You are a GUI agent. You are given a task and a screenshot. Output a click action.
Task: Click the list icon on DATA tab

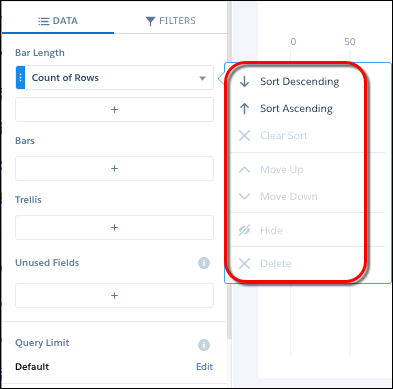click(x=43, y=21)
